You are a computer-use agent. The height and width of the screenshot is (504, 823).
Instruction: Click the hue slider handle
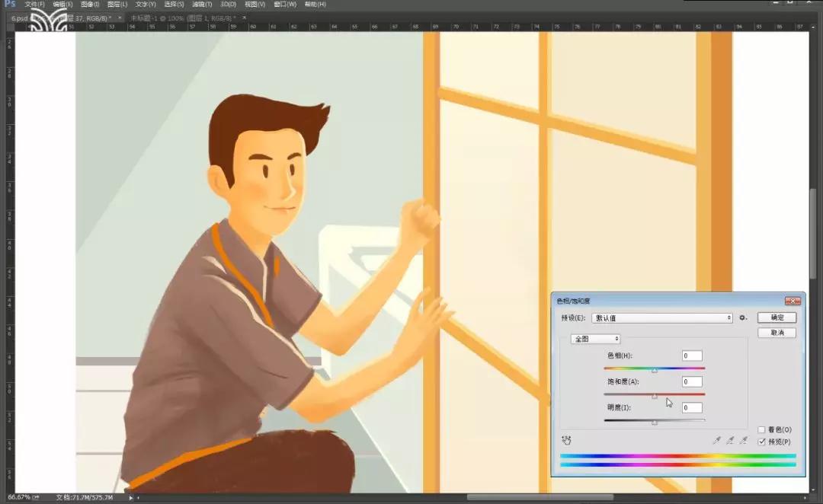(655, 370)
